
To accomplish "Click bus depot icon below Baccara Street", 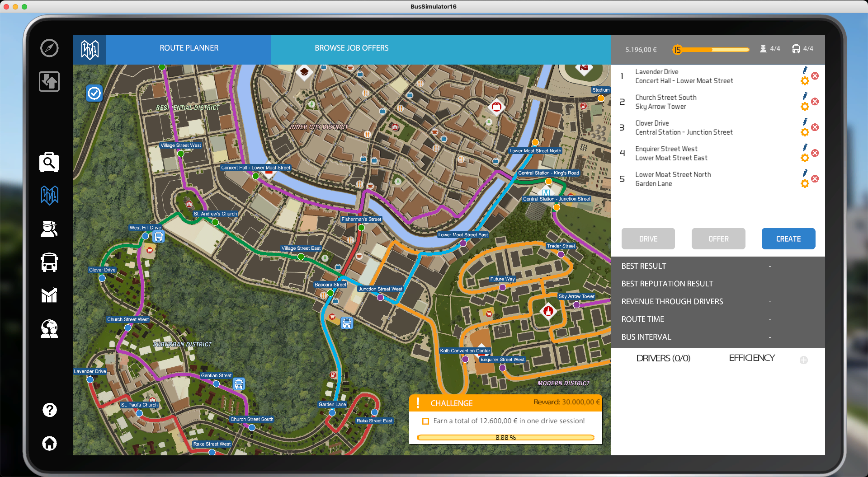I will 346,323.
